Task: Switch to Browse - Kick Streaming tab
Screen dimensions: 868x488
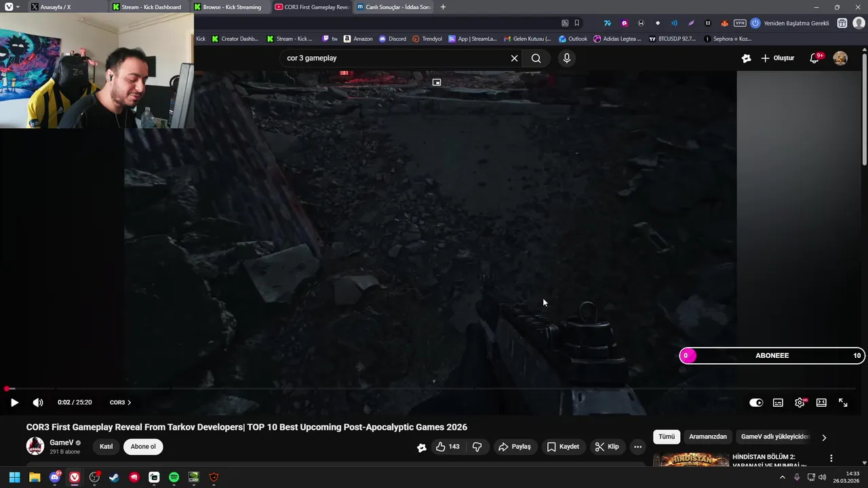Action: [x=229, y=7]
